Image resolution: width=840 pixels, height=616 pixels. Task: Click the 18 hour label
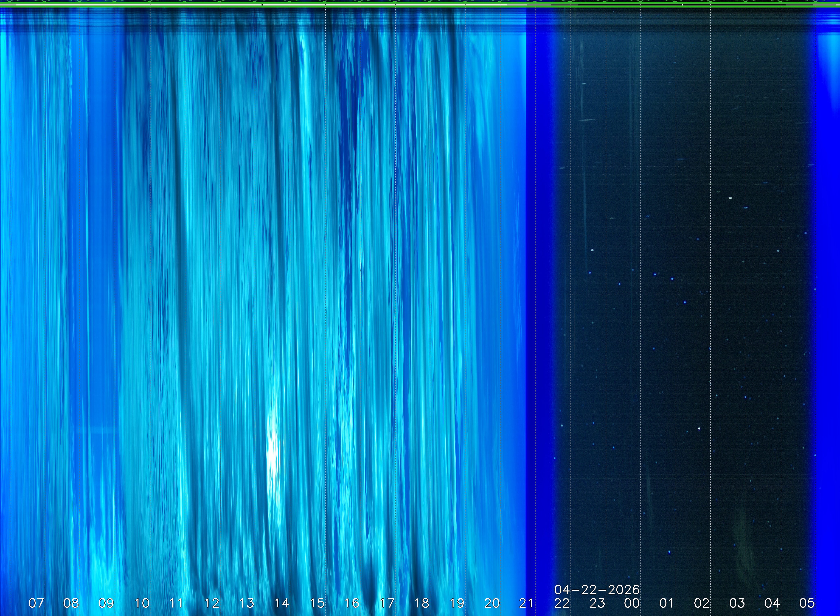point(422,603)
